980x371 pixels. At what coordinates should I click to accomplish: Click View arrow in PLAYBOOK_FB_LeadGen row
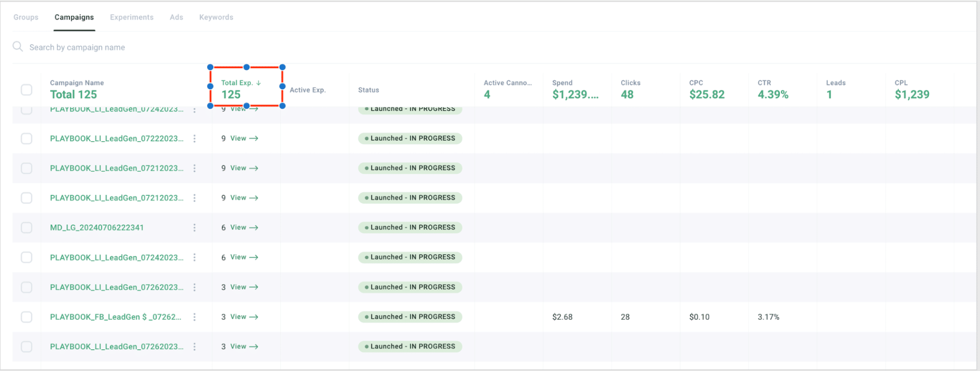click(244, 317)
